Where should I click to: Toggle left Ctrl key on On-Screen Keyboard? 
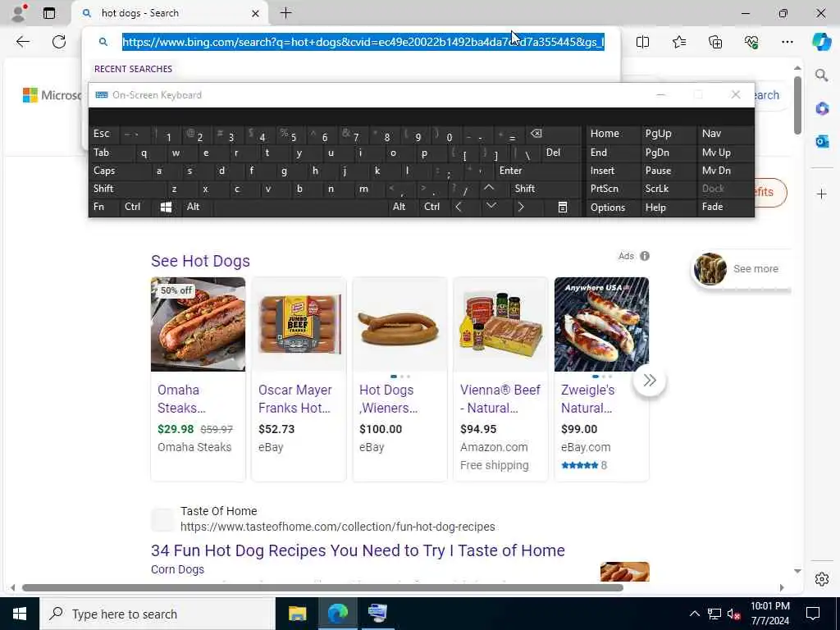tap(136, 207)
